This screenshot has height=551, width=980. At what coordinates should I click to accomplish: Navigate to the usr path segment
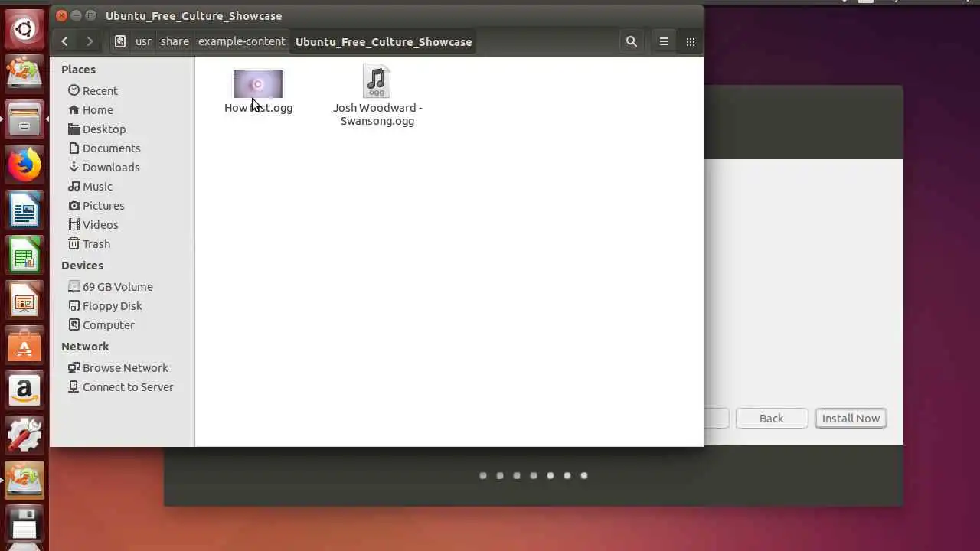[x=143, y=41]
